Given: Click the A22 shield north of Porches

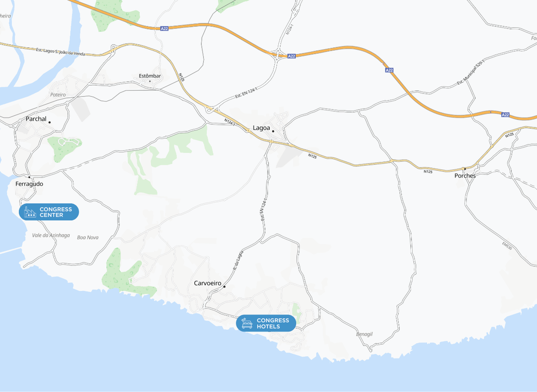Looking at the screenshot, I should (505, 115).
